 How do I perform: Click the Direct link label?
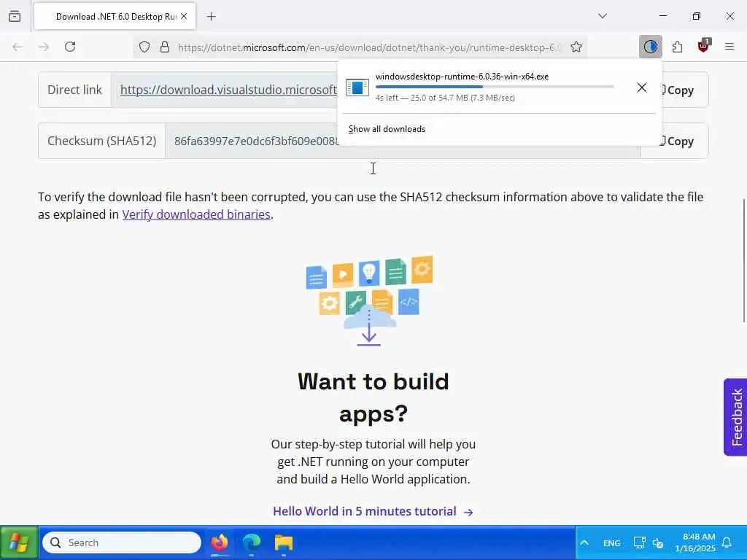point(75,90)
